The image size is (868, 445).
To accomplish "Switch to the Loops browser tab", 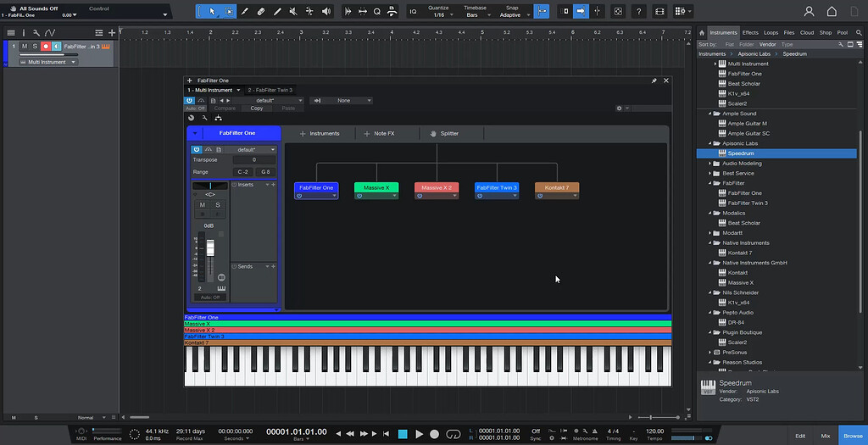I will coord(771,33).
